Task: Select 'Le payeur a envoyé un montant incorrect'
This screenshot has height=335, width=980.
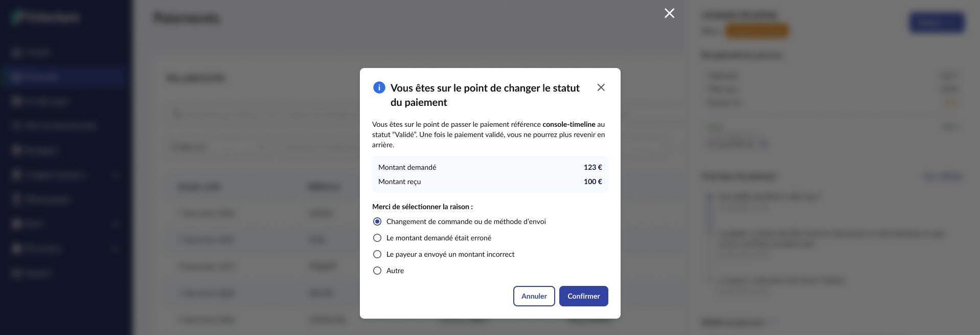Action: click(377, 254)
